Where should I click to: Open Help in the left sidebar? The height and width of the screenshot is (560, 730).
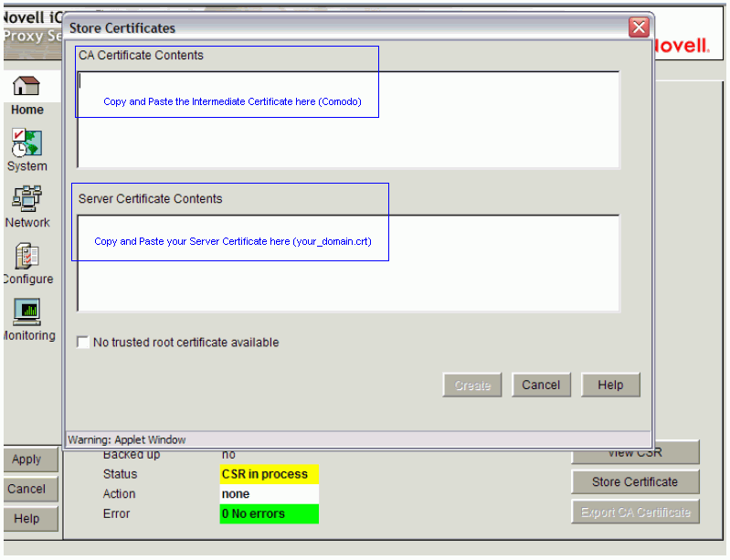click(x=26, y=519)
